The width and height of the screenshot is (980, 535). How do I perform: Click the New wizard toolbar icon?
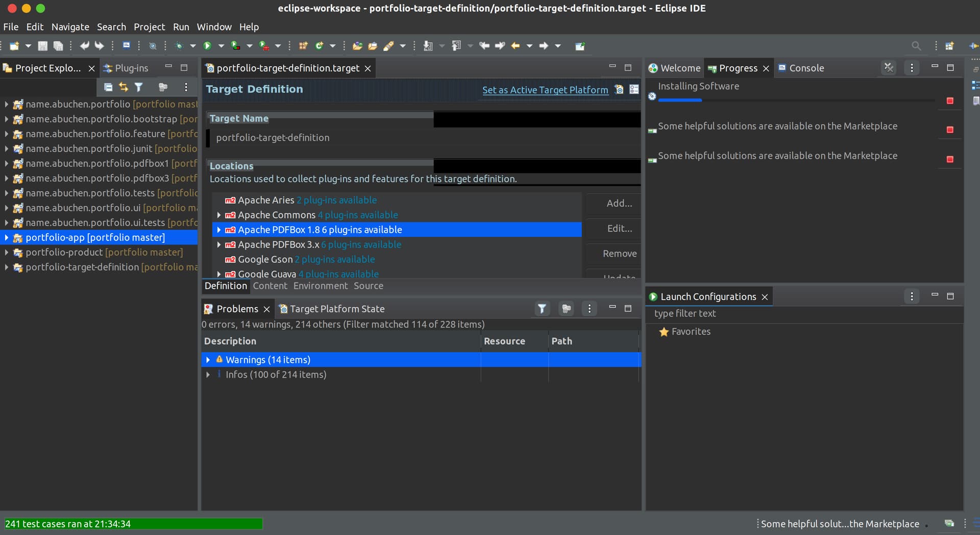[14, 46]
